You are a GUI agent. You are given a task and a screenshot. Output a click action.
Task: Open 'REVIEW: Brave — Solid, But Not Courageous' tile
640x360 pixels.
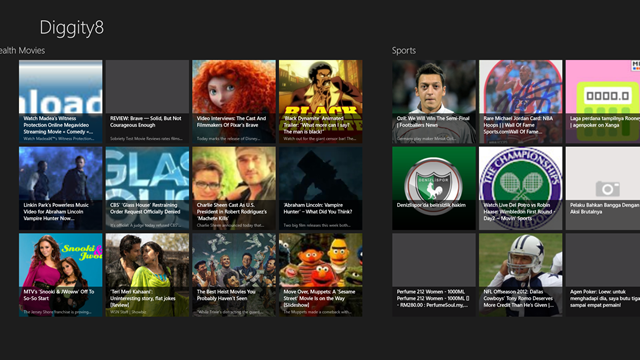(147, 102)
